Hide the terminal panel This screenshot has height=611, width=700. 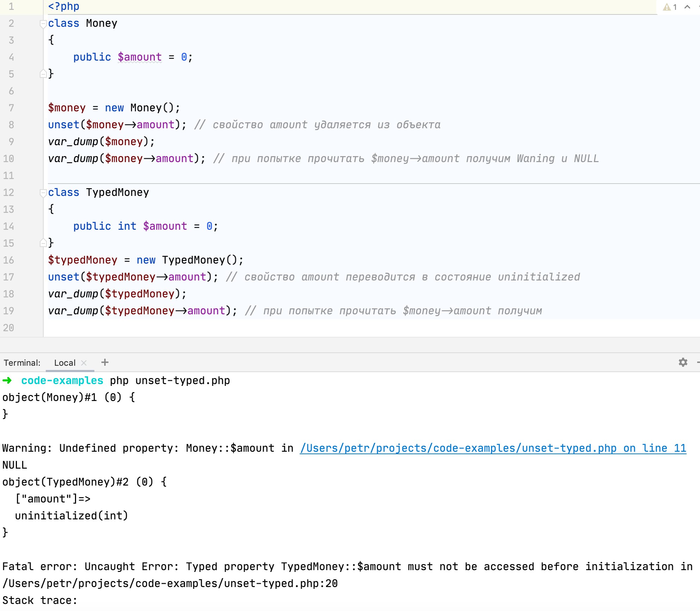click(x=698, y=362)
